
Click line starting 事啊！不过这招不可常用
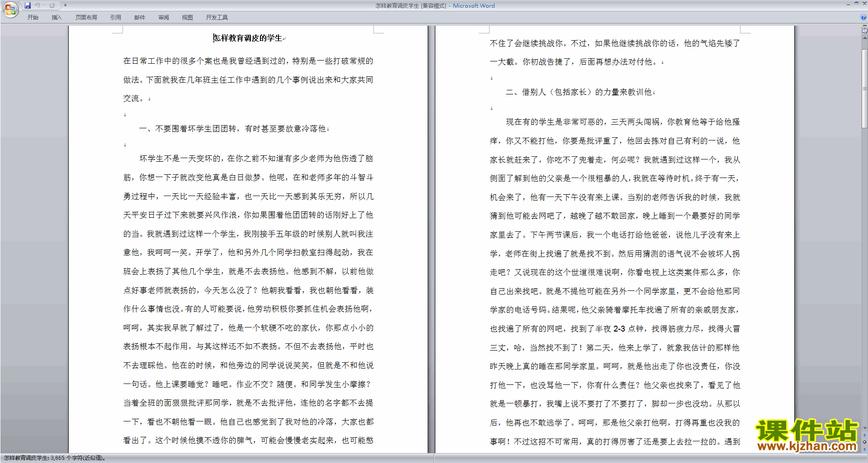pos(615,442)
